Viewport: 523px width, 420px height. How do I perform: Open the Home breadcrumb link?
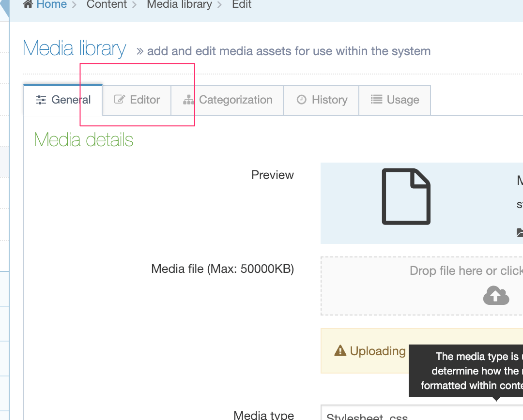coord(51,4)
